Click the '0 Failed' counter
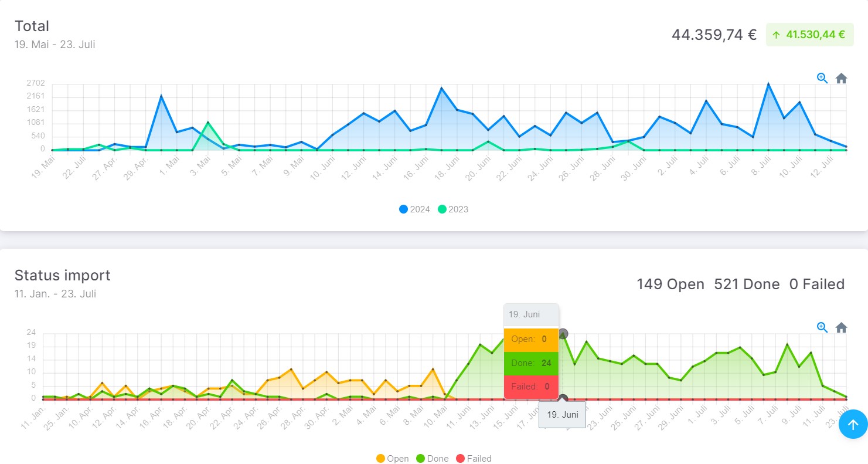Image resolution: width=868 pixels, height=464 pixels. click(x=817, y=285)
